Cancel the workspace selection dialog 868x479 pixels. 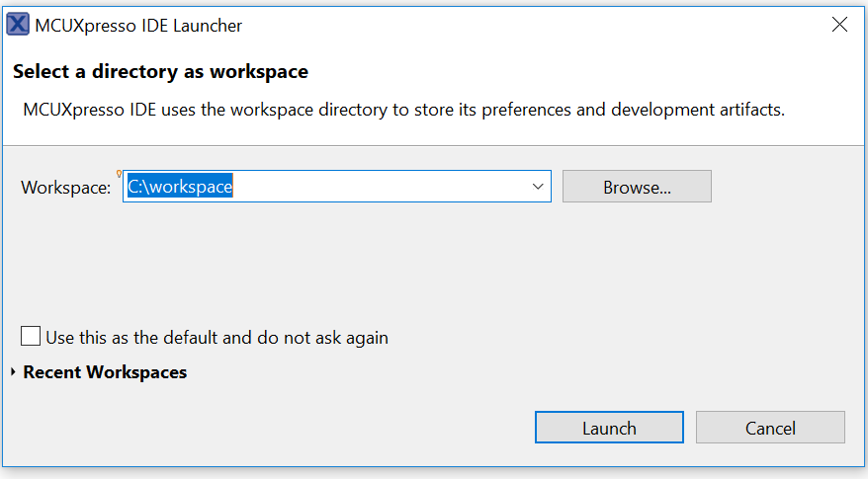click(770, 428)
